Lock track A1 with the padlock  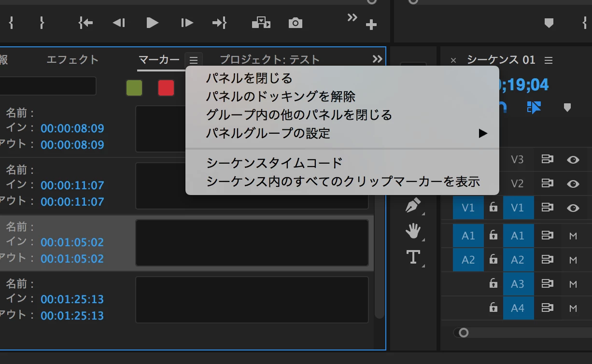click(x=493, y=235)
